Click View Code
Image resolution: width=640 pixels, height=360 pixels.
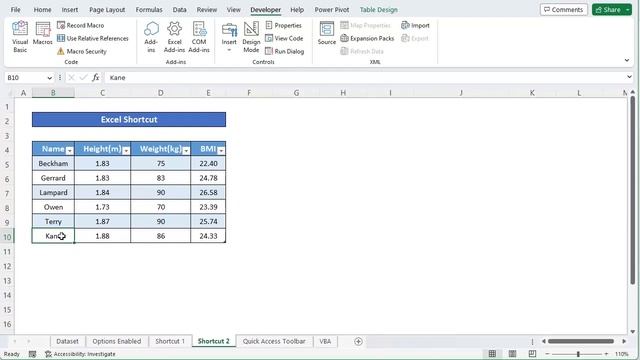(x=284, y=38)
